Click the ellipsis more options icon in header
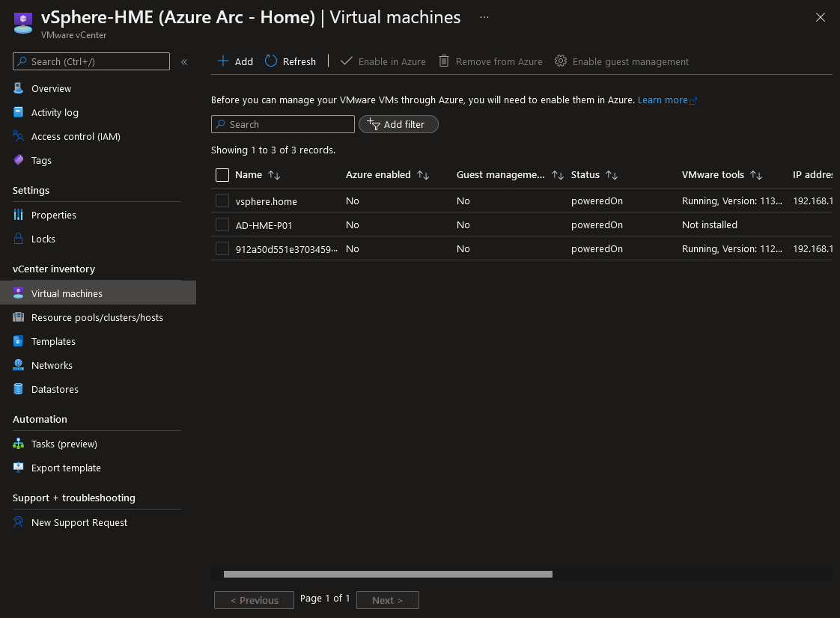 [484, 17]
